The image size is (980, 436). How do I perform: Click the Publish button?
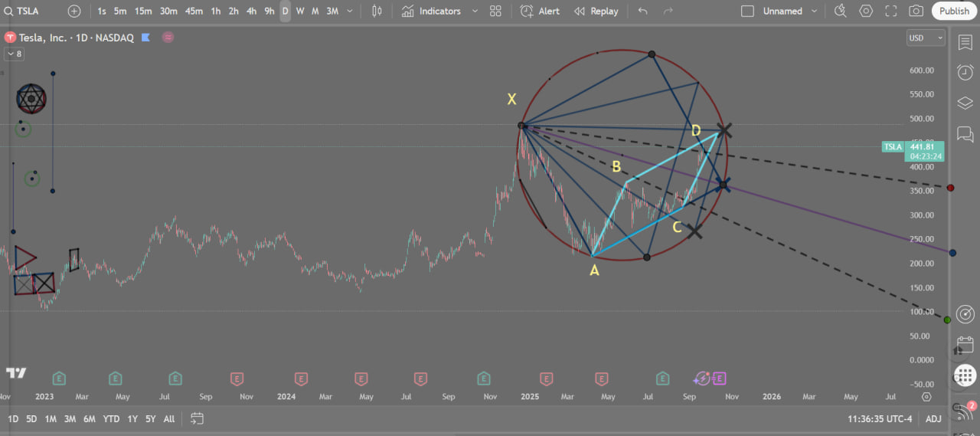click(x=954, y=11)
